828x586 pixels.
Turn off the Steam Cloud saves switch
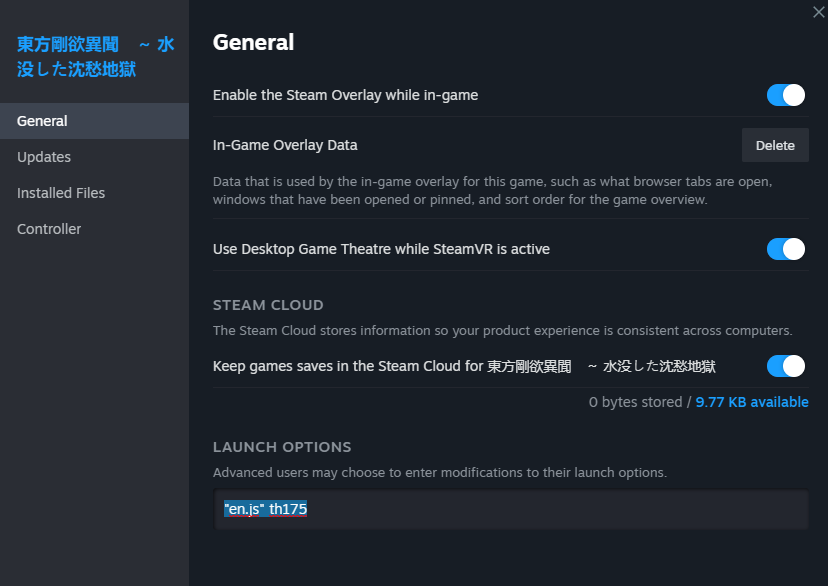(x=786, y=366)
